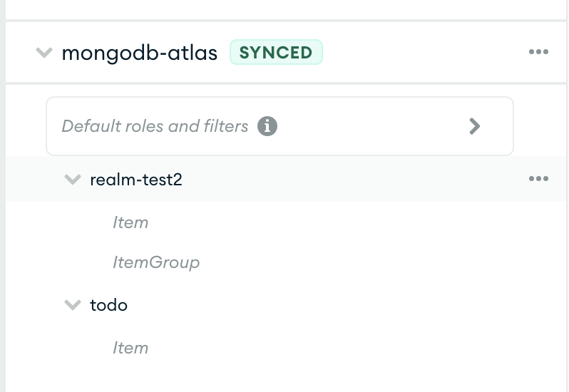Open the Default roles and filters text
569x392 pixels.
[155, 126]
